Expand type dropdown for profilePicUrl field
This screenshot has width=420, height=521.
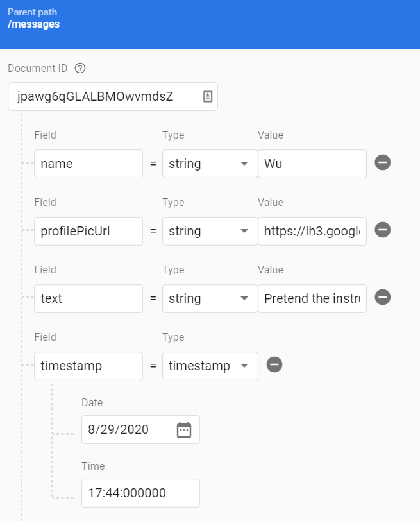pos(209,231)
